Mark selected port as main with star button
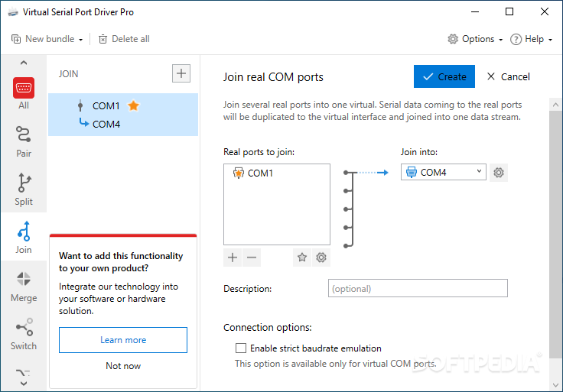 302,258
